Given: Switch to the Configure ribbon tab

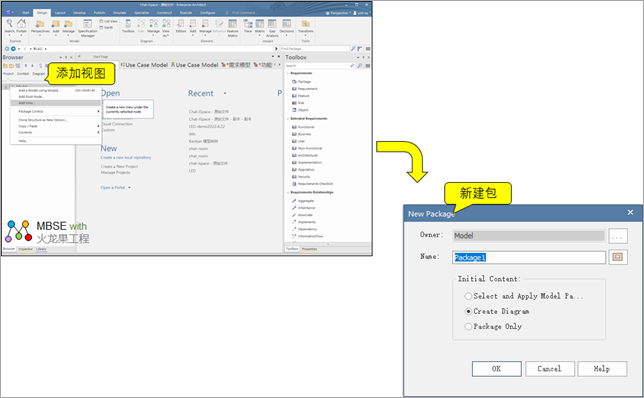Looking at the screenshot, I should tap(207, 13).
